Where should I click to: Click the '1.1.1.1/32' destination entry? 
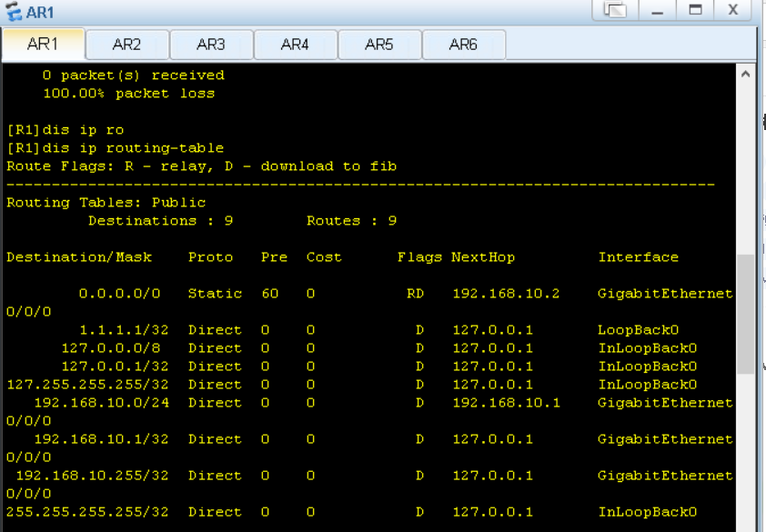(x=124, y=330)
